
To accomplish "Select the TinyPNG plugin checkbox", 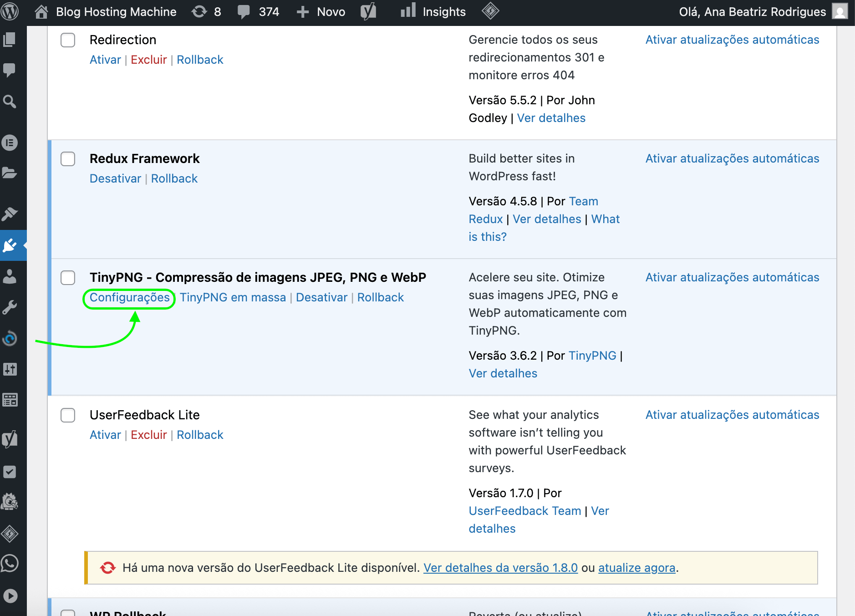I will click(x=68, y=278).
